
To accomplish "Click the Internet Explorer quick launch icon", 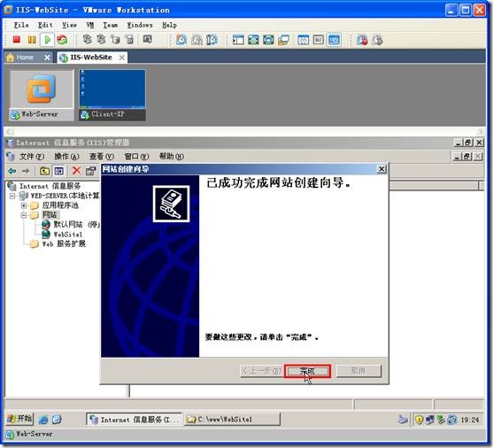I will point(43,420).
